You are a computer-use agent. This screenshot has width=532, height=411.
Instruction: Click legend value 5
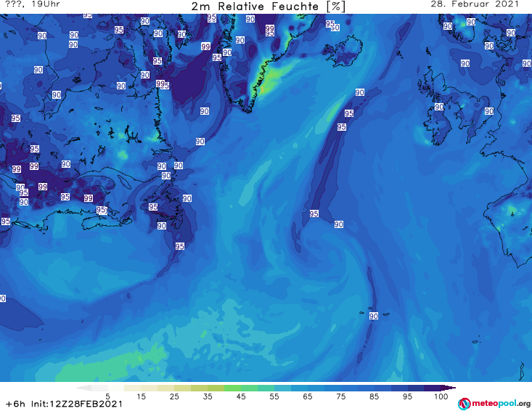click(x=107, y=396)
